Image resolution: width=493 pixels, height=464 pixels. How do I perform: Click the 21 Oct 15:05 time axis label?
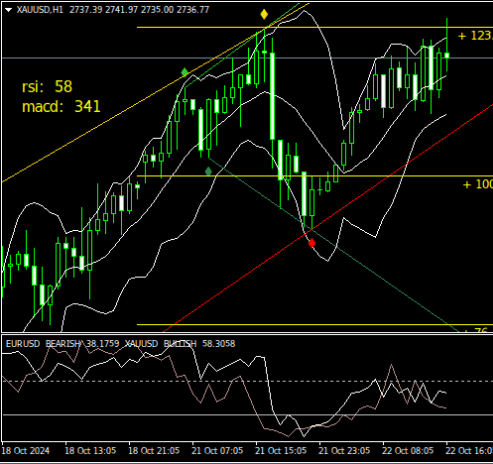tap(281, 451)
